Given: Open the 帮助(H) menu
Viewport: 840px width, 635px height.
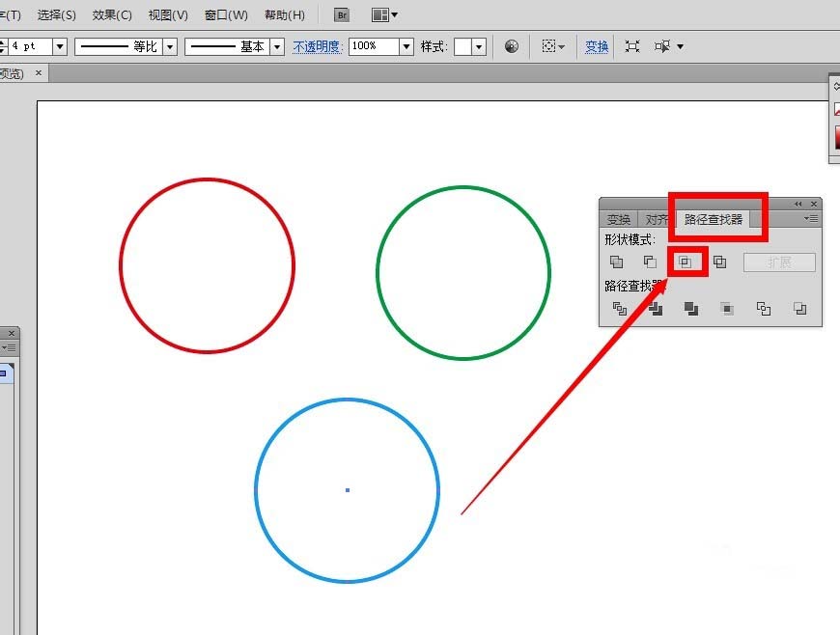Looking at the screenshot, I should point(285,15).
